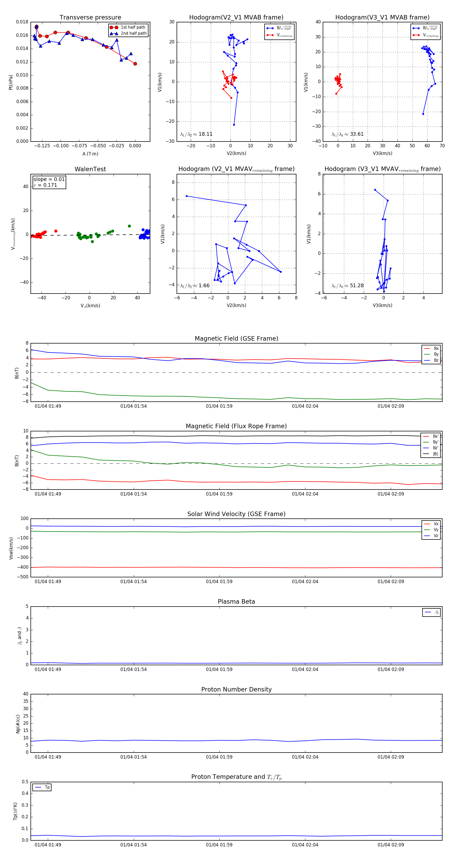Screen dimensions: 473x868
Task: Select the 'Bx' legend entry in GSE plot
Action: click(x=431, y=349)
